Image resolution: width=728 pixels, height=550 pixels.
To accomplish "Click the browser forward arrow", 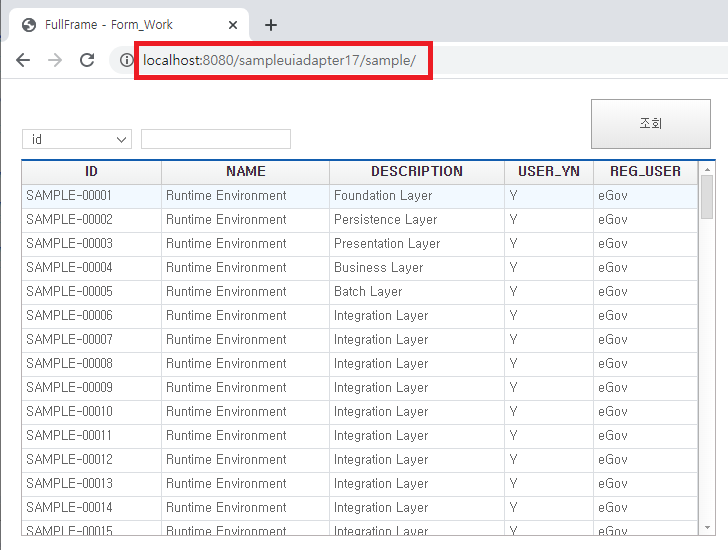I will click(55, 60).
